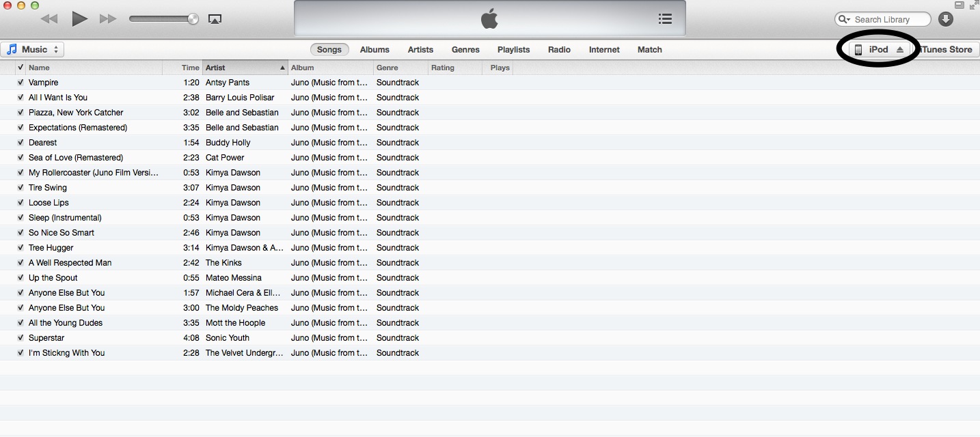Click the fast-forward/next track icon

pyautogui.click(x=108, y=19)
